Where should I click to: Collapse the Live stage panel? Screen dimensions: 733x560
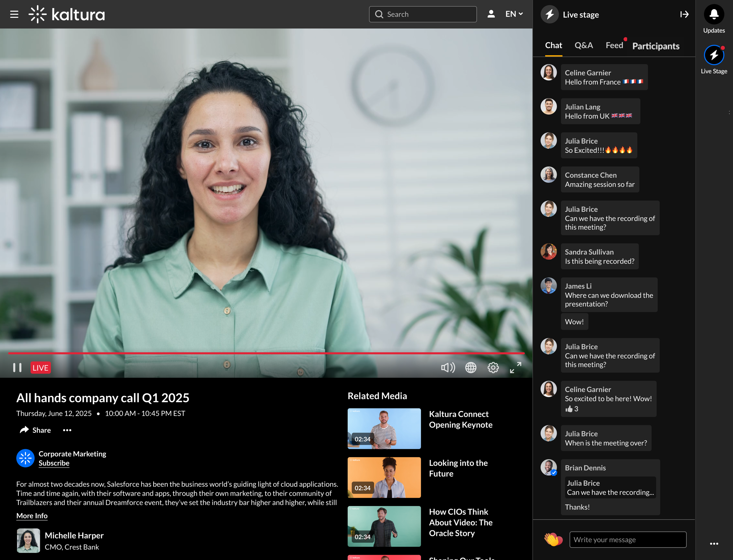pyautogui.click(x=684, y=14)
